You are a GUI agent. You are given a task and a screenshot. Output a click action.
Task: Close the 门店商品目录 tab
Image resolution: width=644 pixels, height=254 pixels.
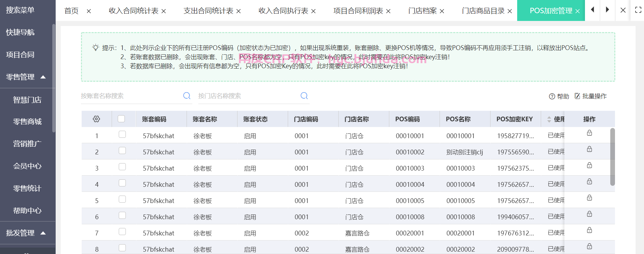point(510,11)
